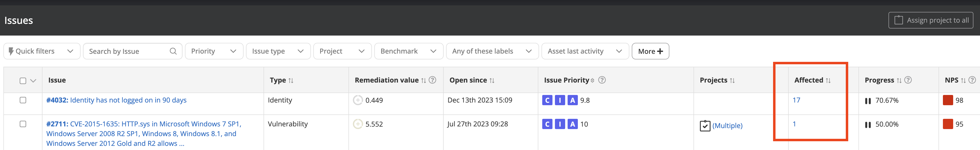The height and width of the screenshot is (150, 980).
Task: Click Remediation value help question icon
Action: point(433,80)
